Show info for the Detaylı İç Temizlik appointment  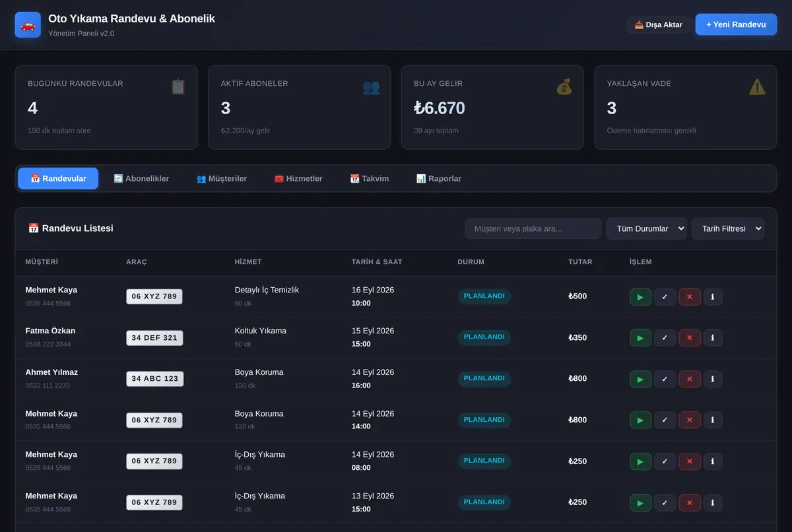pyautogui.click(x=713, y=296)
